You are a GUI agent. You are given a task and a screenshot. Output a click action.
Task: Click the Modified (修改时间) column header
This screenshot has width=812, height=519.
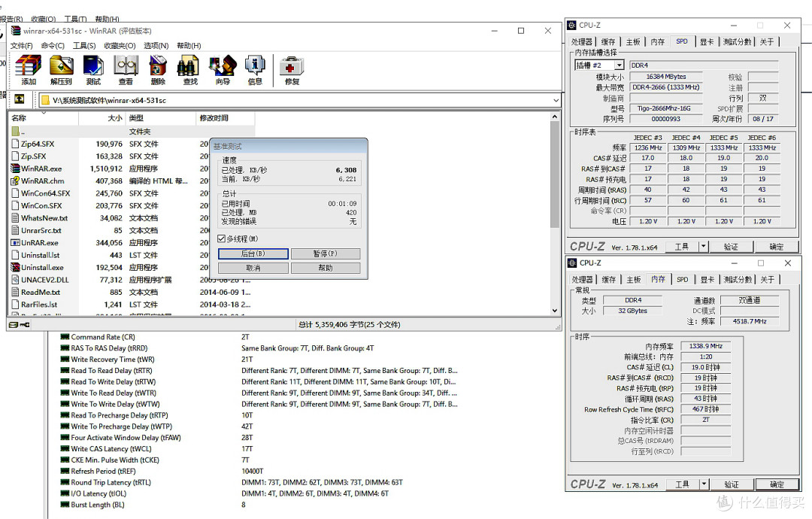click(x=226, y=118)
